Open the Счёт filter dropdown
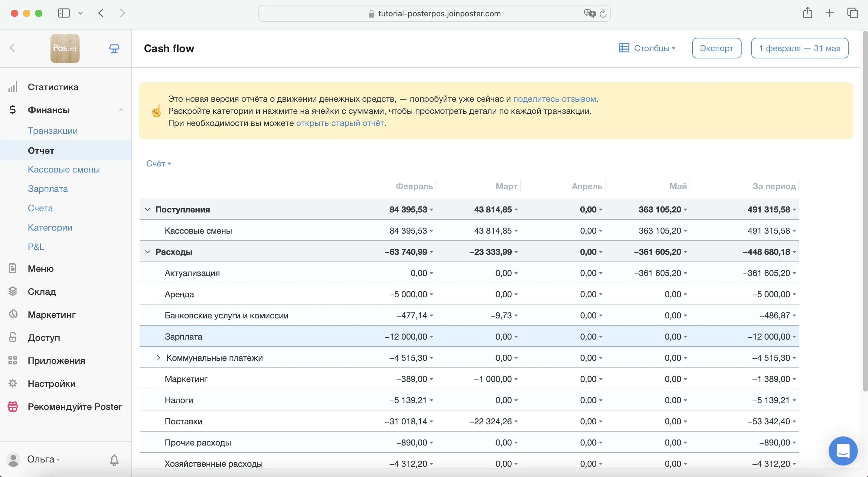The image size is (868, 477). 158,163
